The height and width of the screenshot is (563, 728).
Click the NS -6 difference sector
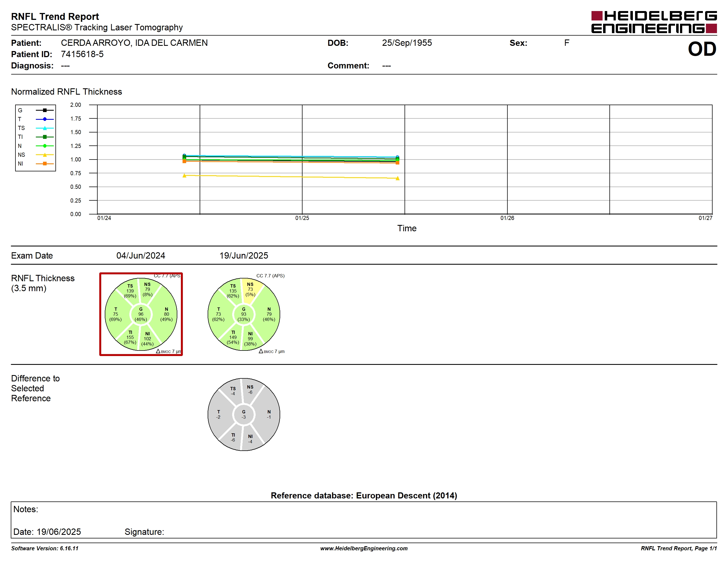click(250, 390)
